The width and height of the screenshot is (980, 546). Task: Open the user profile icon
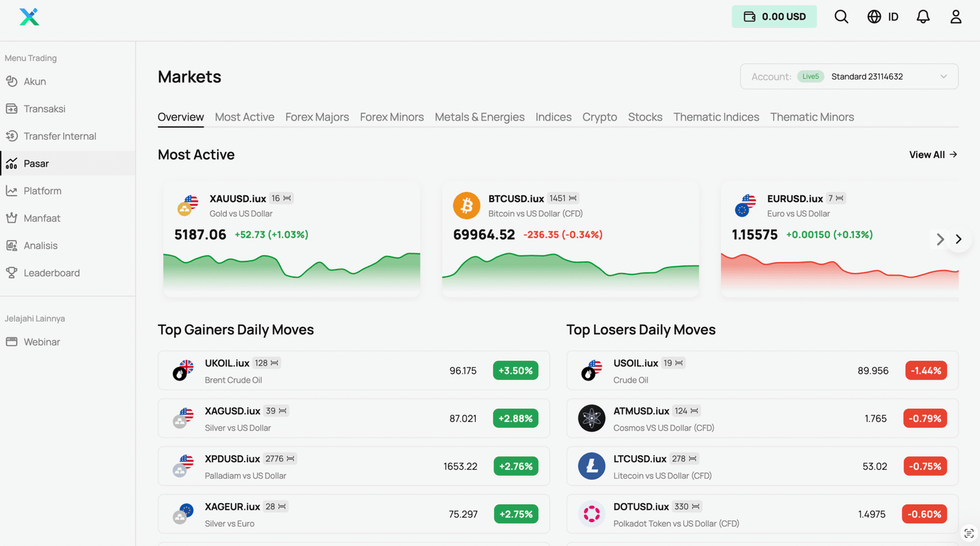click(956, 16)
